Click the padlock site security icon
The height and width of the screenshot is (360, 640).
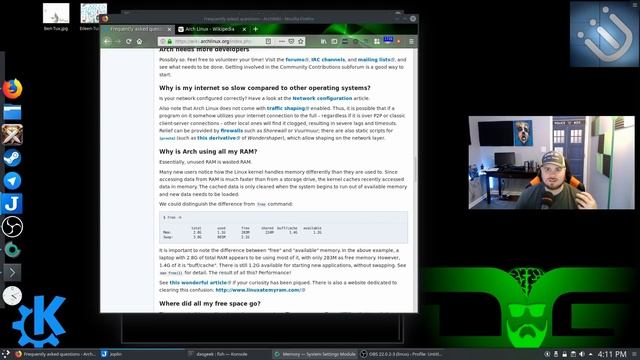pyautogui.click(x=170, y=41)
